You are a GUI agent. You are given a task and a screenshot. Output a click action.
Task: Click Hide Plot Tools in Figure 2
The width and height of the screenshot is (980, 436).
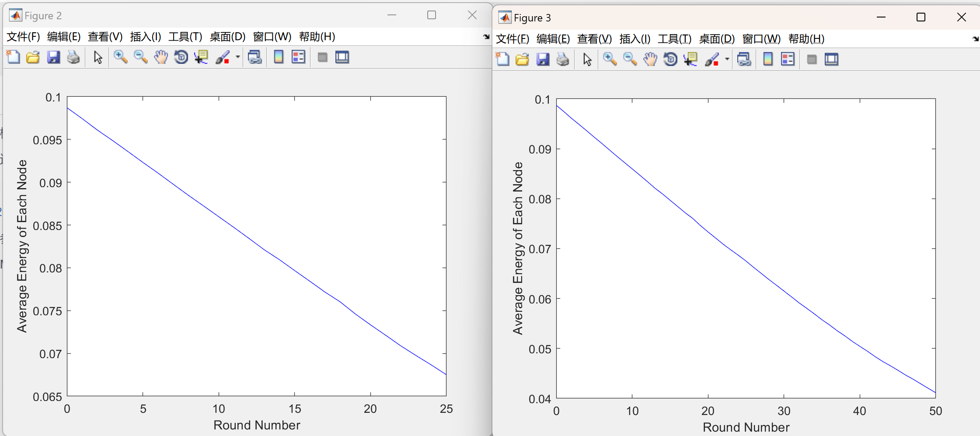point(323,57)
